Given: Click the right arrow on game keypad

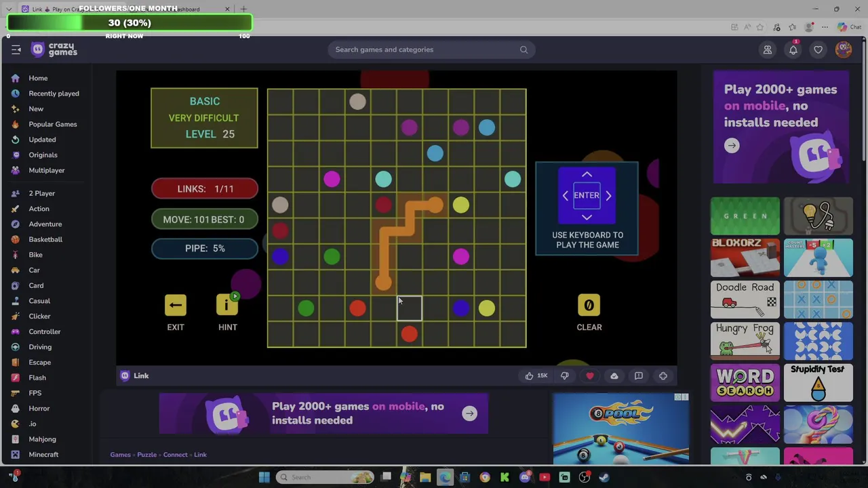Looking at the screenshot, I should click(x=608, y=195).
